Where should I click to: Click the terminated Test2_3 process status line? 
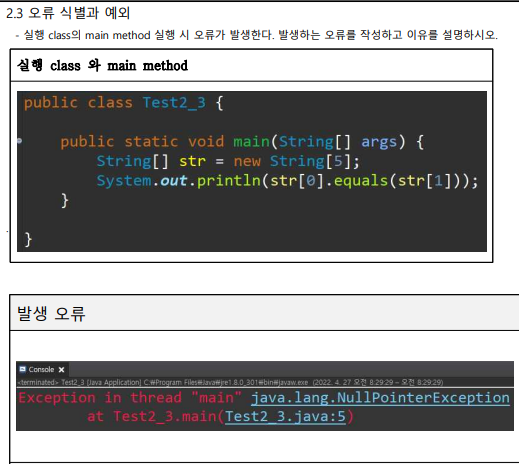click(230, 382)
